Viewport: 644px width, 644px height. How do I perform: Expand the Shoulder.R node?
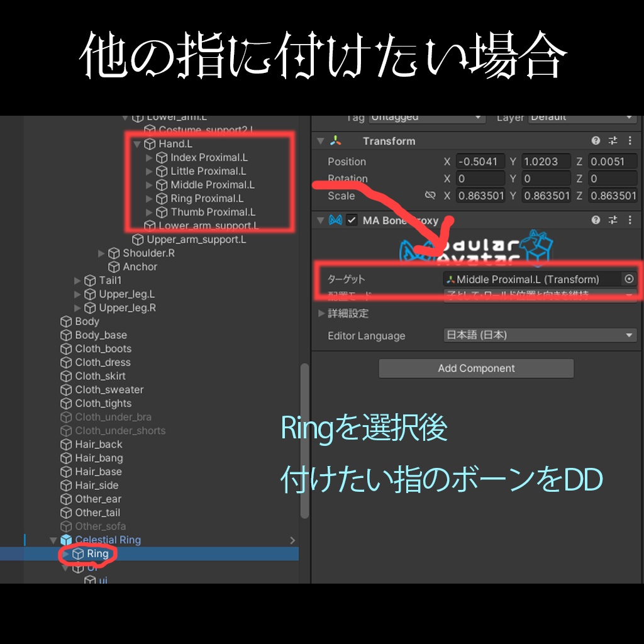click(x=101, y=253)
